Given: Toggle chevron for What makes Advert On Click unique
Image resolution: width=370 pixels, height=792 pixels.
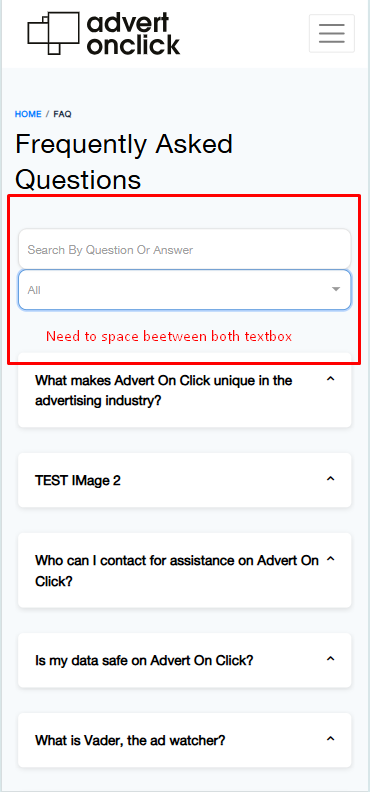Looking at the screenshot, I should (331, 378).
